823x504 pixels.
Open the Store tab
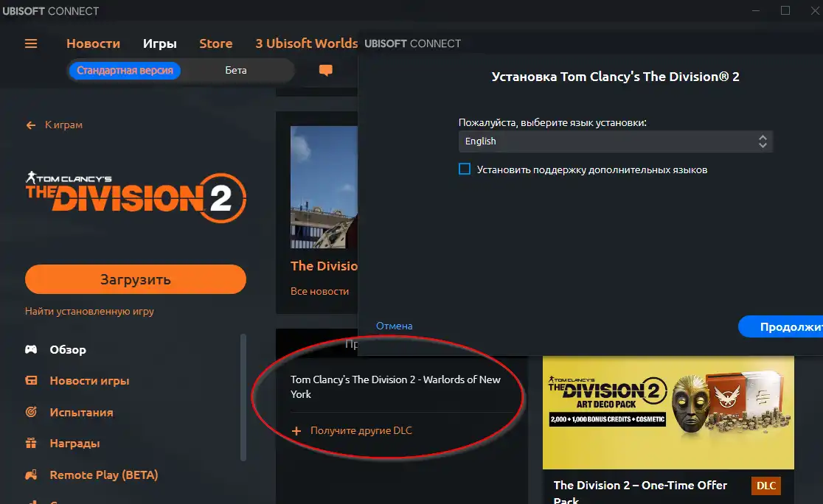[216, 43]
